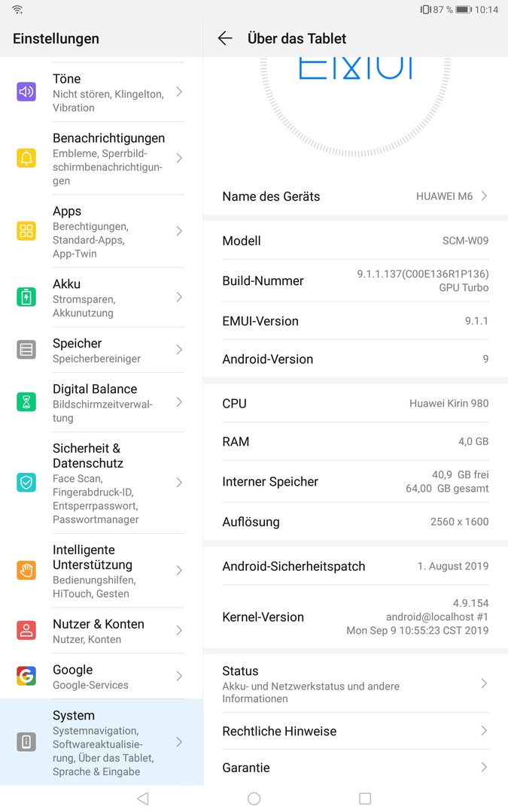Tap the Digital Balance hourglass icon

click(26, 401)
